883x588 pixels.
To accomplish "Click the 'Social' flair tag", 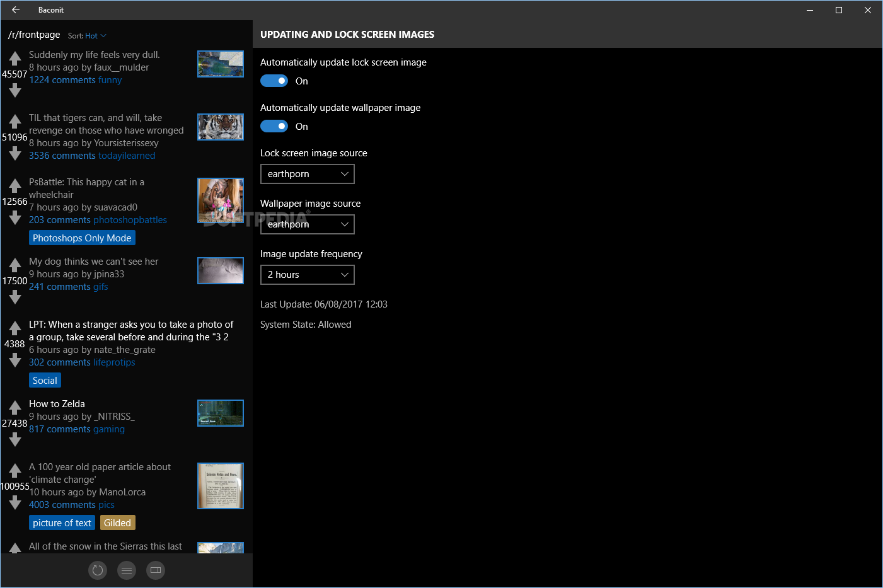I will [45, 381].
